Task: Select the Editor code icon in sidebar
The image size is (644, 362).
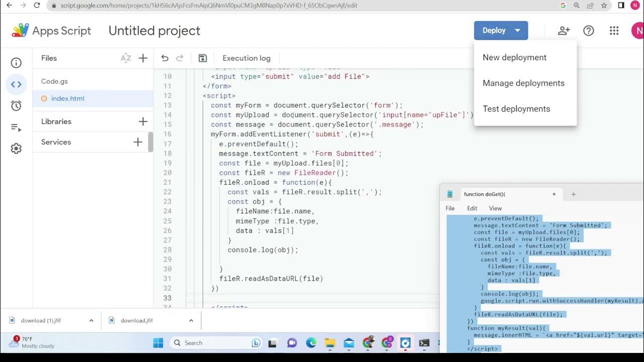Action: pyautogui.click(x=16, y=84)
